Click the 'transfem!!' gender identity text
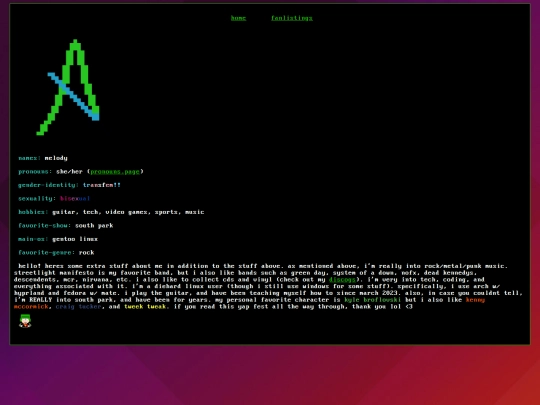 pyautogui.click(x=102, y=185)
